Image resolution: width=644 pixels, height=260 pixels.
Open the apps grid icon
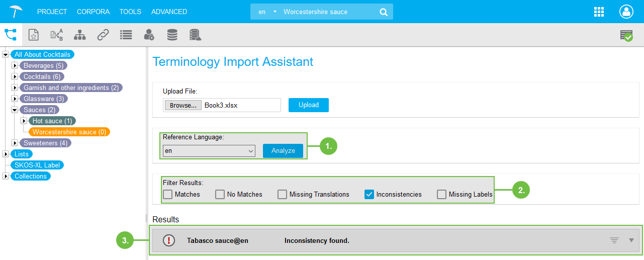(599, 12)
